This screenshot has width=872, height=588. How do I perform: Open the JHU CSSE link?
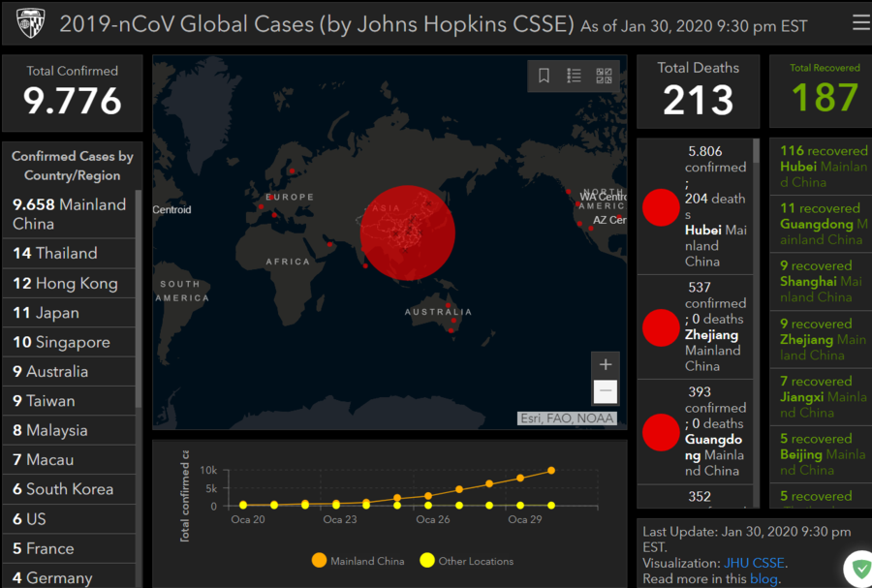coord(755,563)
